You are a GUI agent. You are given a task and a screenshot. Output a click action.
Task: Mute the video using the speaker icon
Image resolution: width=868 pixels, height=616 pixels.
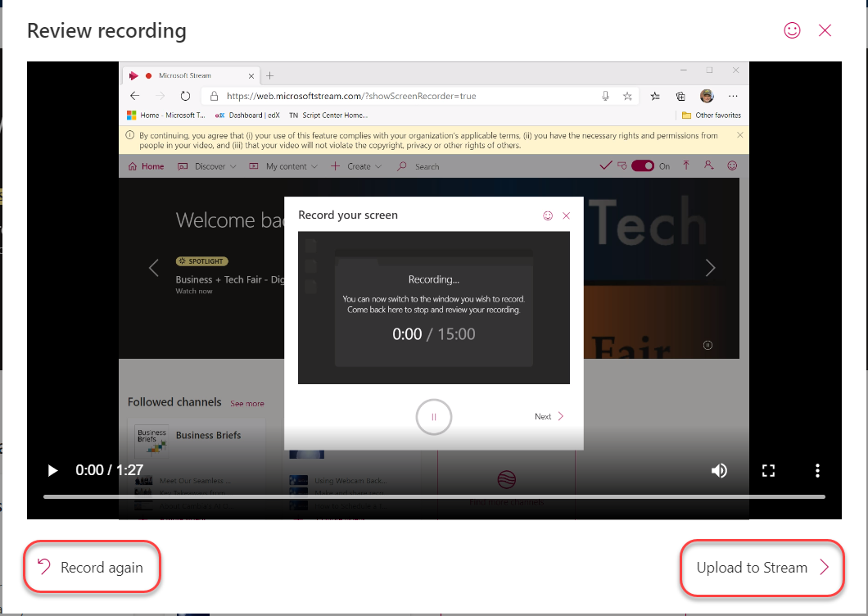719,470
